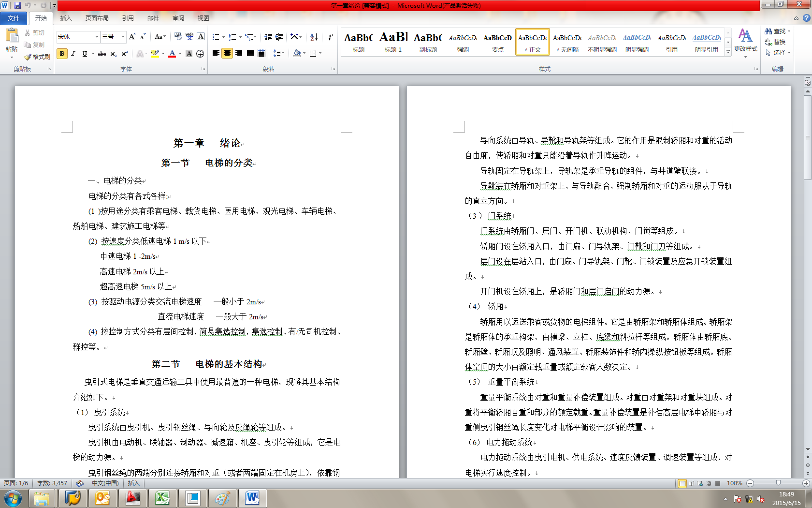Click the 查找 (Find) button
This screenshot has width=812, height=508.
777,31
